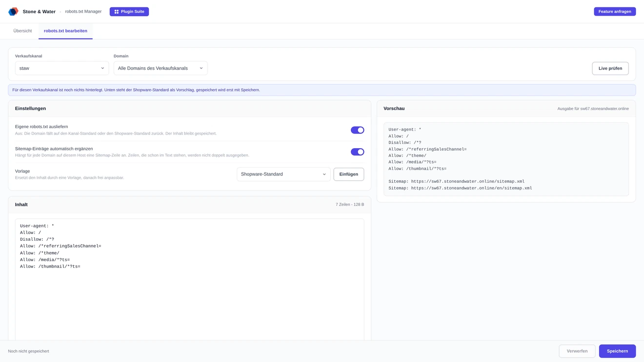Open the Plugin Suite button

[129, 12]
